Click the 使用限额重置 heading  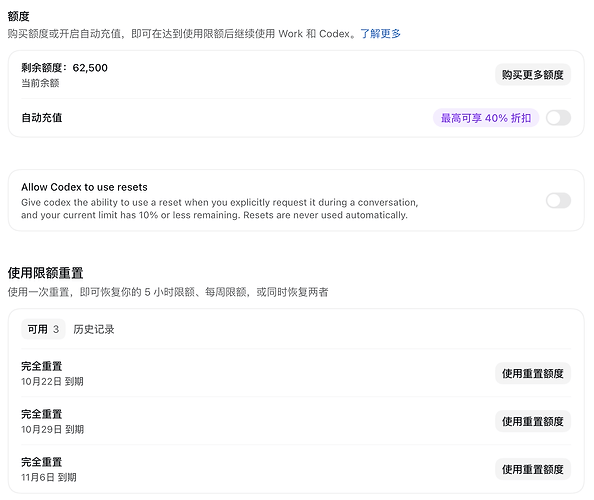coord(45,273)
